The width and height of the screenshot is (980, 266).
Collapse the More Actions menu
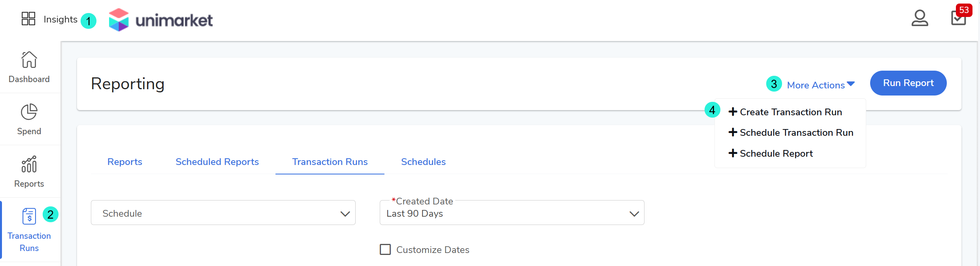coord(820,85)
